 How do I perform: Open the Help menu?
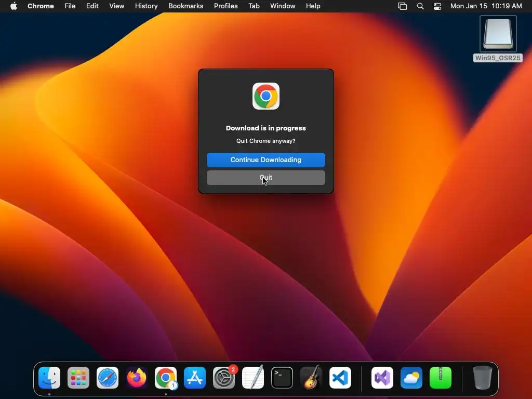pos(313,6)
